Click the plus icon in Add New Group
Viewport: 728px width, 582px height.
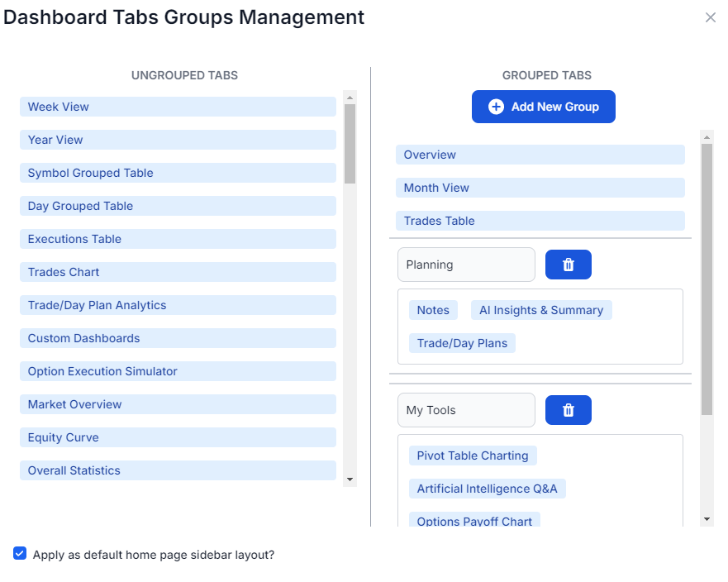point(496,107)
